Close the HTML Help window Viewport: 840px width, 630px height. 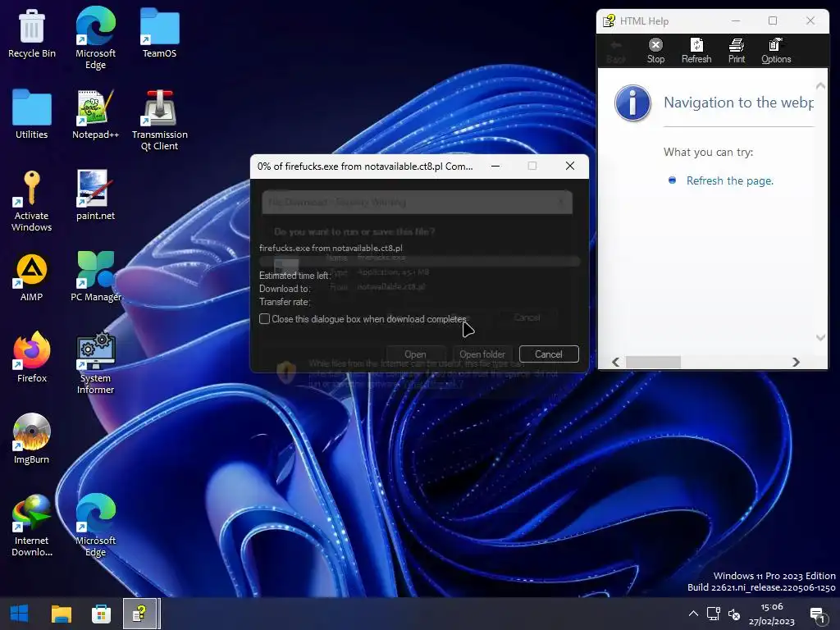point(810,21)
